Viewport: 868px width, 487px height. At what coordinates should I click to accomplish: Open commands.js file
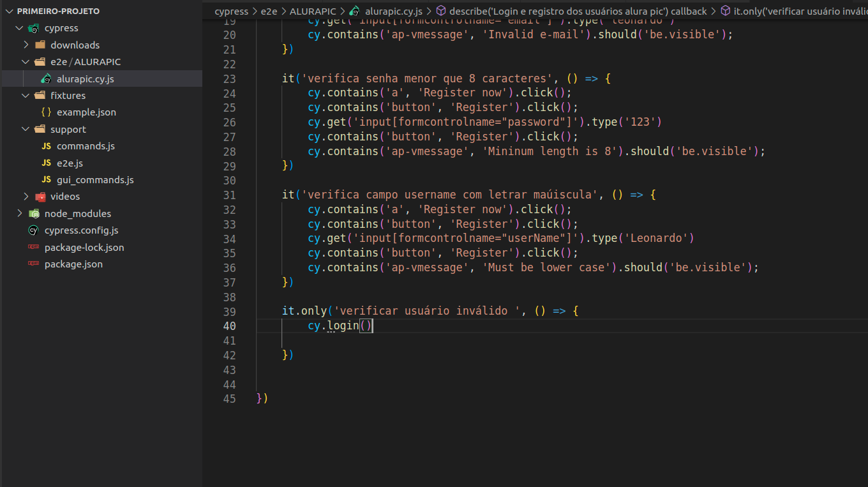click(86, 146)
